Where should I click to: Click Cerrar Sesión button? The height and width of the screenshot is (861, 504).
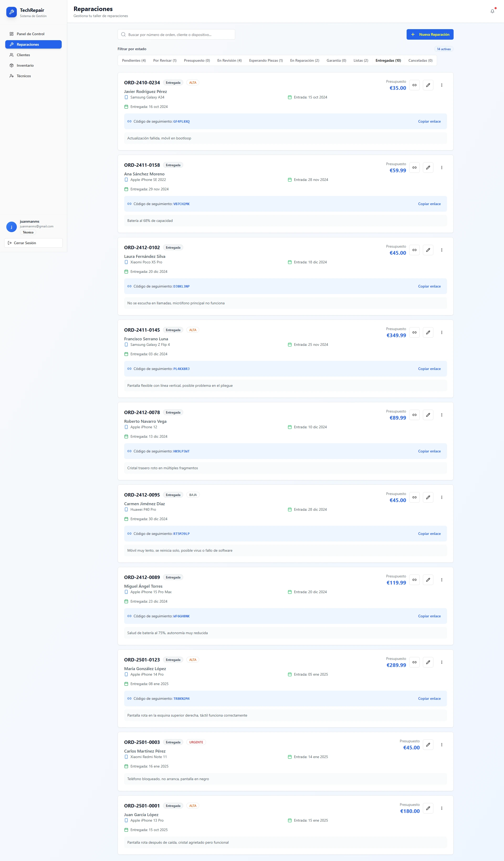(33, 243)
